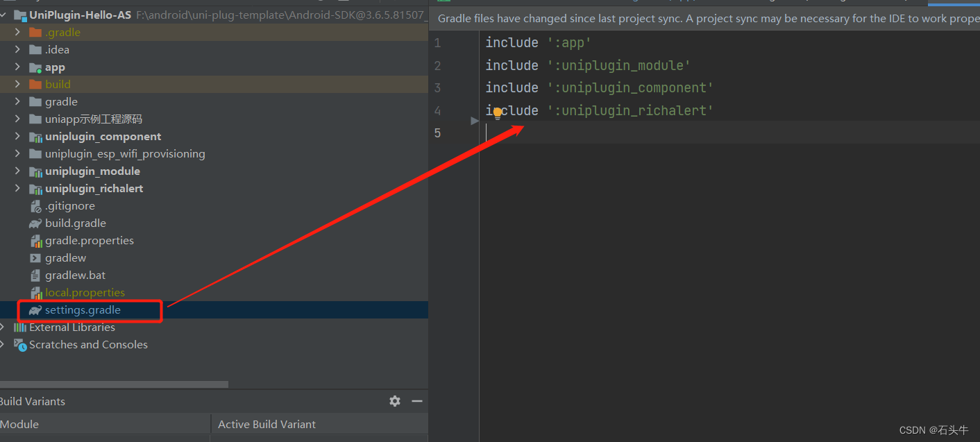Click the uniplugin_richalert module icon
Viewport: 980px width, 442px height.
[35, 189]
